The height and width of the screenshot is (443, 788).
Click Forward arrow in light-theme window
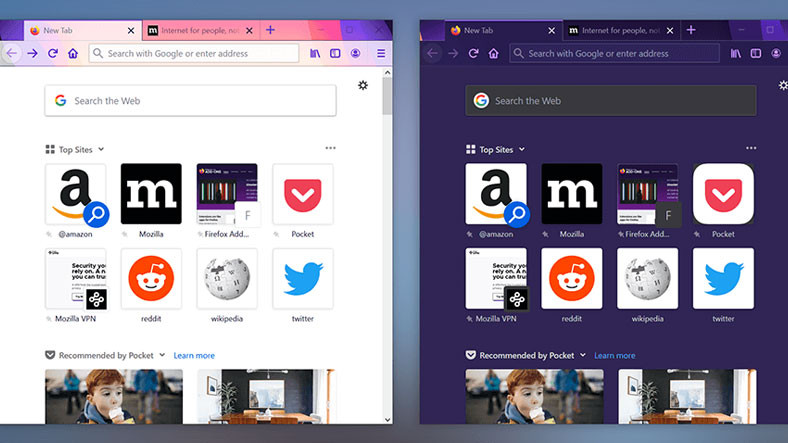32,53
